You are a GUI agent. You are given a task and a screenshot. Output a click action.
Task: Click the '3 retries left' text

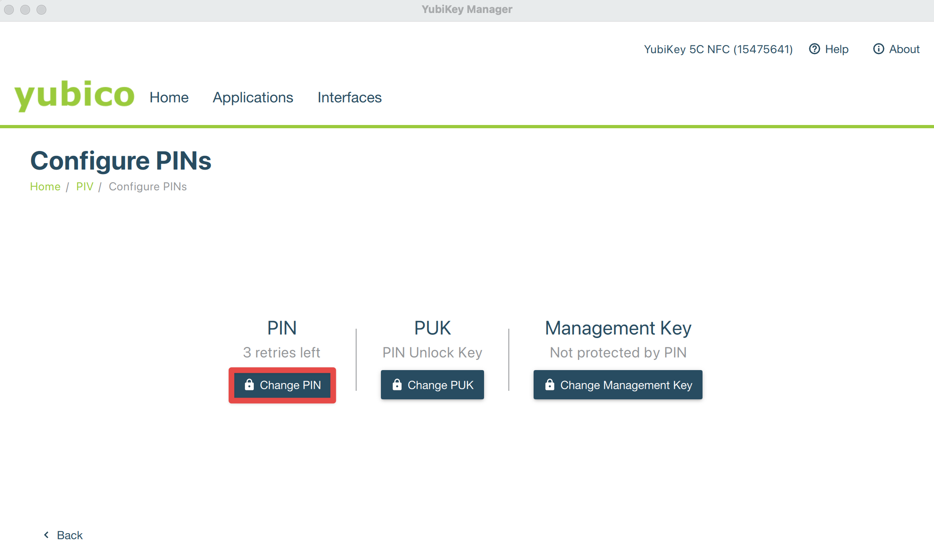(x=282, y=352)
